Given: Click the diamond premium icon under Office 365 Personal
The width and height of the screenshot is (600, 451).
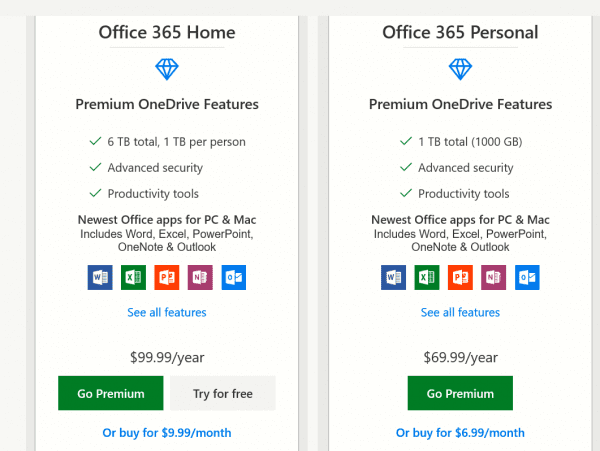Looking at the screenshot, I should click(460, 69).
